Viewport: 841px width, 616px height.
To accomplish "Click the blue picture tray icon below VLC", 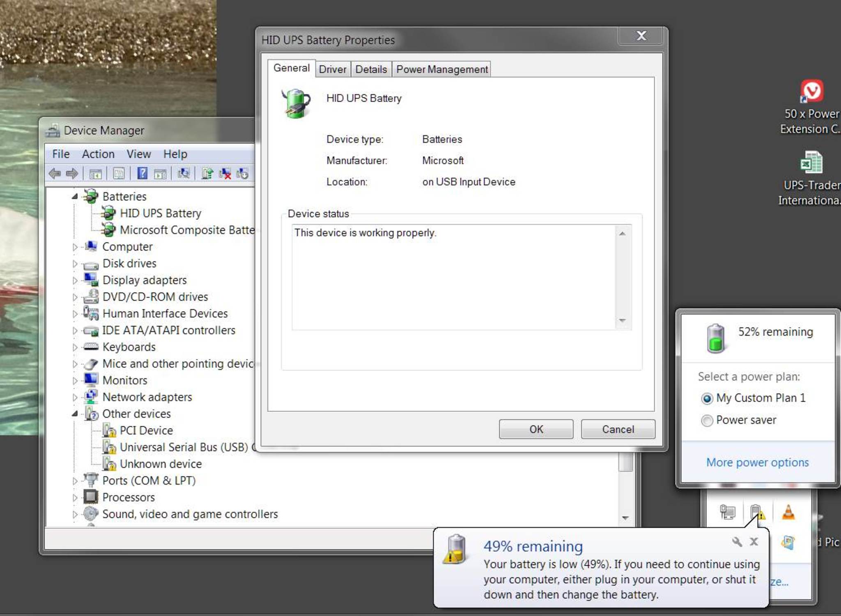I will point(788,542).
